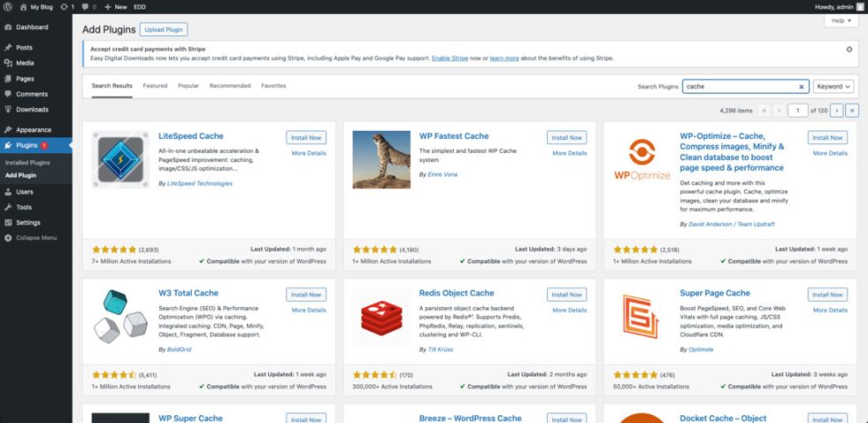Click the WordPress logo in admin bar
Viewport: 868px width, 423px height.
tap(7, 7)
